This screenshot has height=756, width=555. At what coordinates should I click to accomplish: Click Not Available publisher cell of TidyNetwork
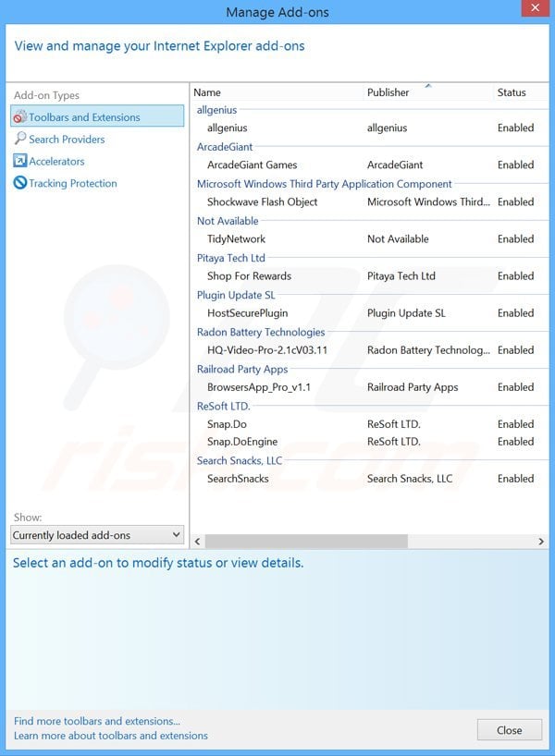[398, 239]
